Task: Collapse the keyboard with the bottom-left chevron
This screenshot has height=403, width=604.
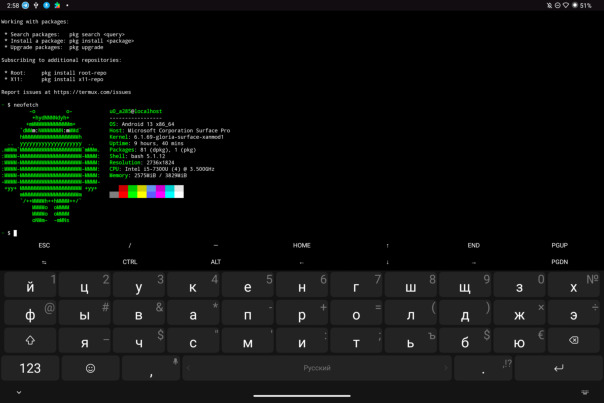Action: [x=17, y=392]
